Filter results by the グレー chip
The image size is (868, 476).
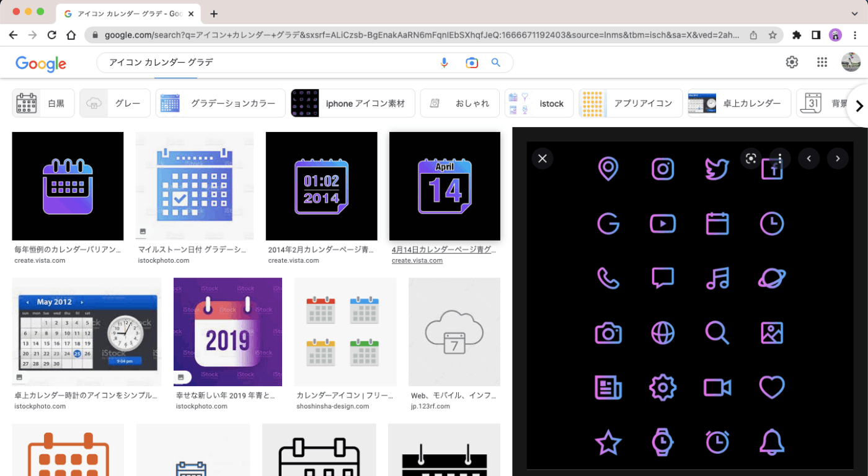115,103
